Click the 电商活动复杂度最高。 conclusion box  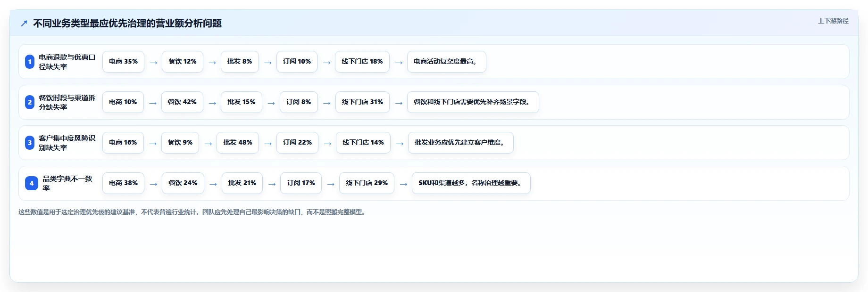coord(447,62)
